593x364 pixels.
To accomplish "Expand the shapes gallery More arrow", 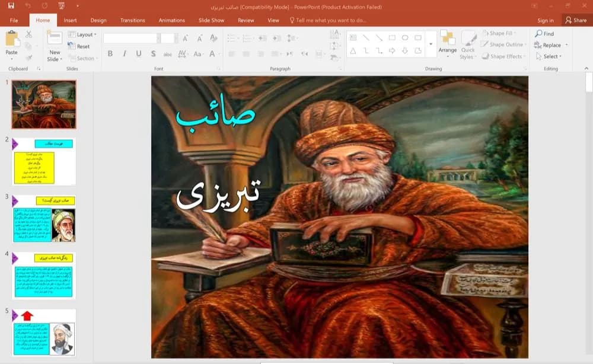I will click(x=431, y=44).
